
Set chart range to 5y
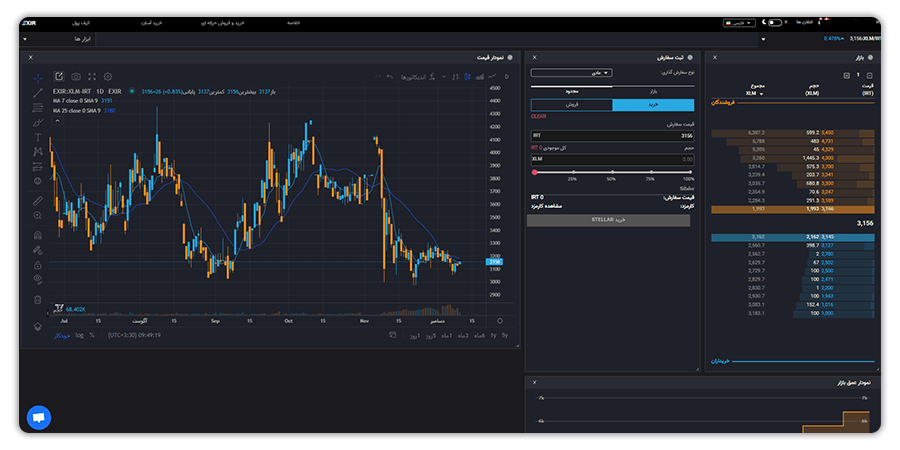505,335
